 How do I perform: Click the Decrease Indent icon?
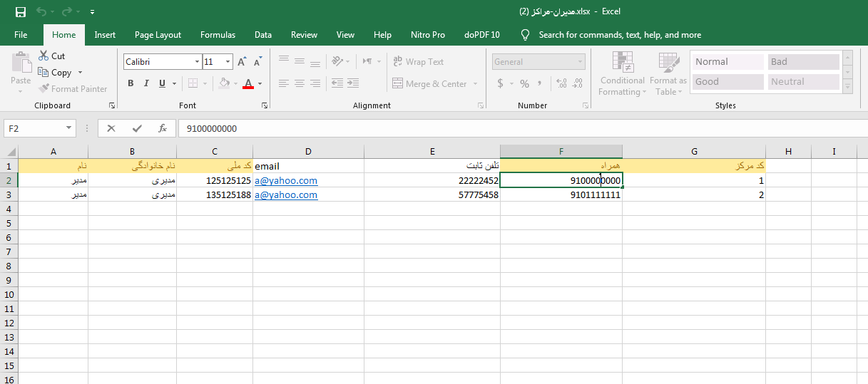pos(337,83)
